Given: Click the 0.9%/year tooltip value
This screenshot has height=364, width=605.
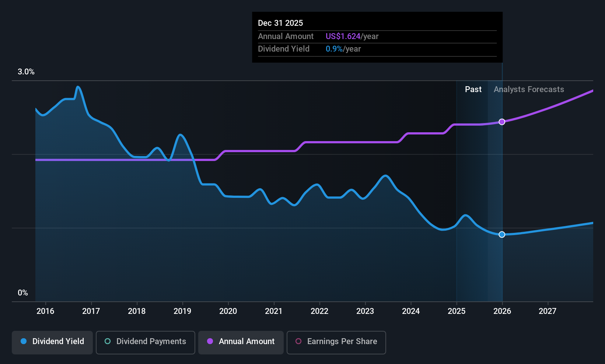Looking at the screenshot, I should (x=343, y=49).
